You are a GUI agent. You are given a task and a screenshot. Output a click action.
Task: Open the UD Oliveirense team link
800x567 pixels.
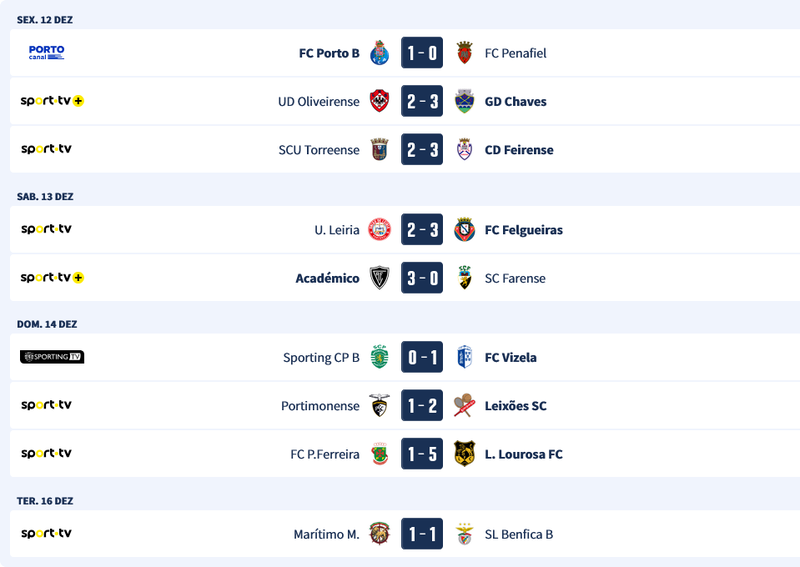pos(318,101)
